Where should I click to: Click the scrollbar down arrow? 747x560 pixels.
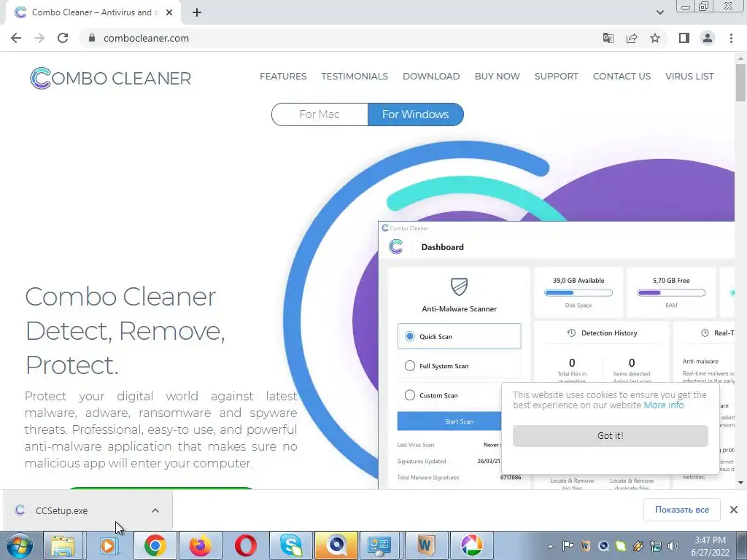(740, 483)
